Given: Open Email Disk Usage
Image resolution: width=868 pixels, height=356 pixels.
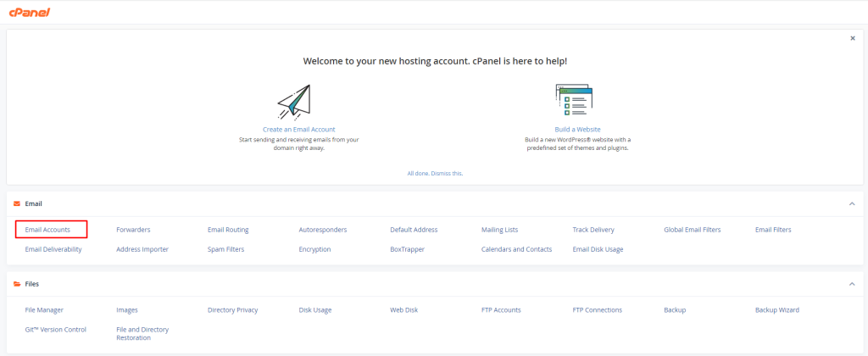Looking at the screenshot, I should [x=598, y=249].
